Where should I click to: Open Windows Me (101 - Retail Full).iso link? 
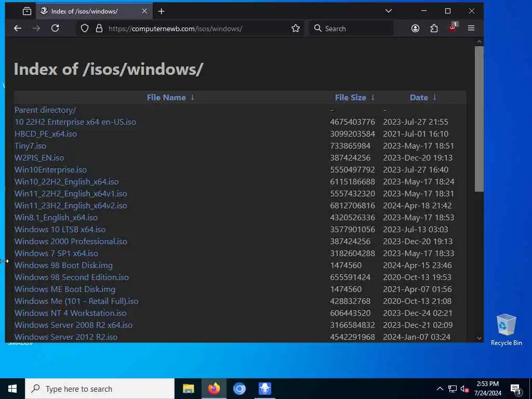[76, 301]
